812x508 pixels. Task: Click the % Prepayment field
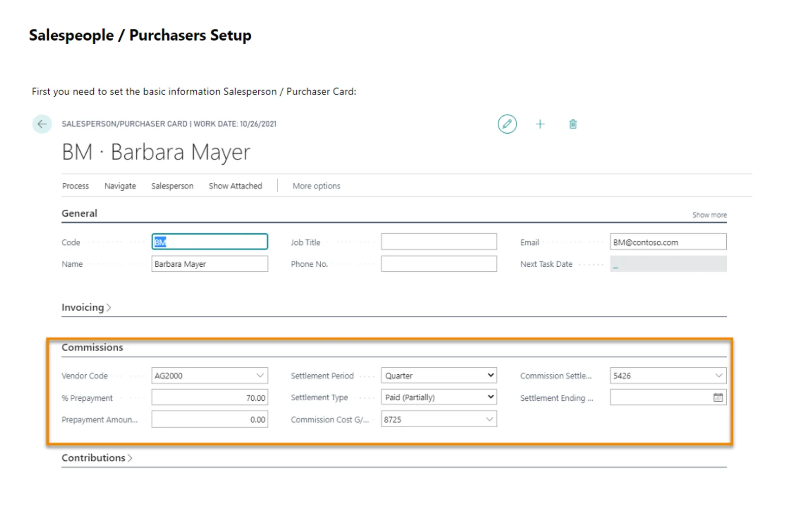click(210, 398)
